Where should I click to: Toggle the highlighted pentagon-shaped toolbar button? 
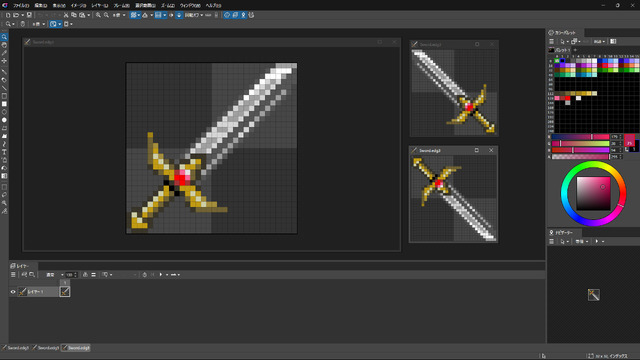tap(227, 15)
